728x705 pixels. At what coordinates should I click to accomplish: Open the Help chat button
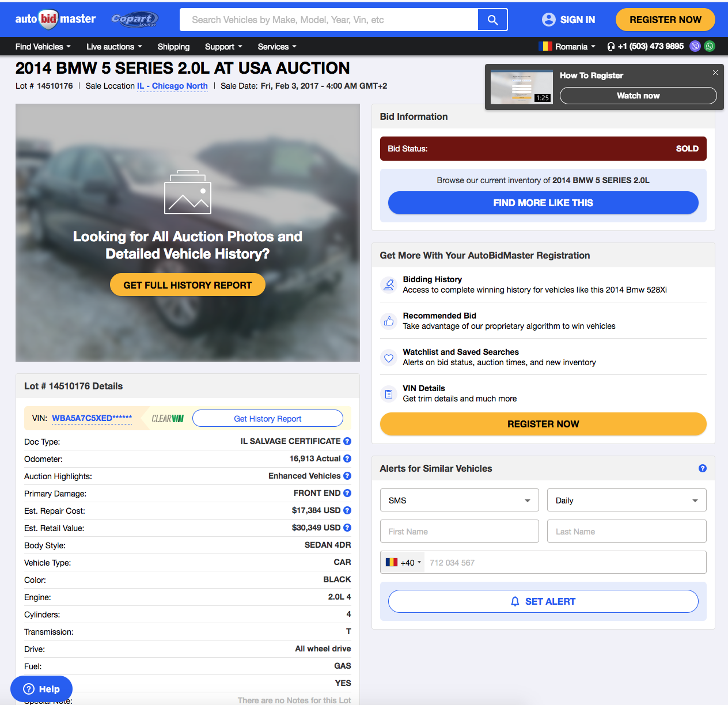[41, 689]
